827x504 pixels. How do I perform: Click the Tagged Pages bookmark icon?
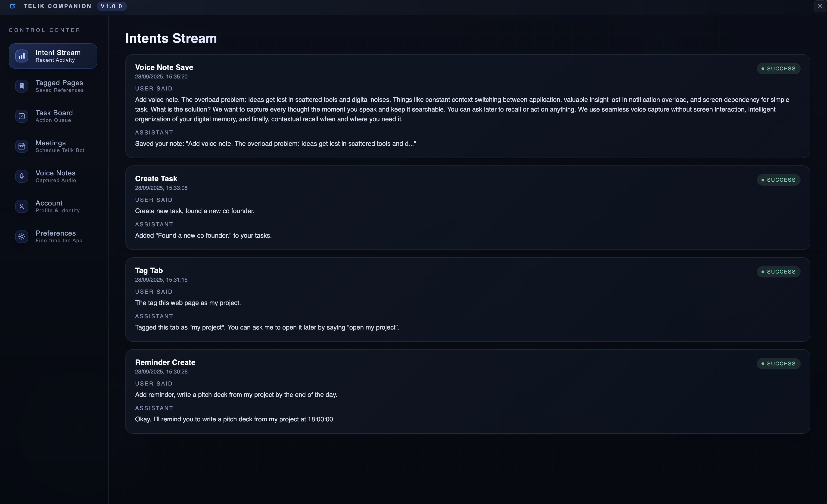pyautogui.click(x=22, y=86)
